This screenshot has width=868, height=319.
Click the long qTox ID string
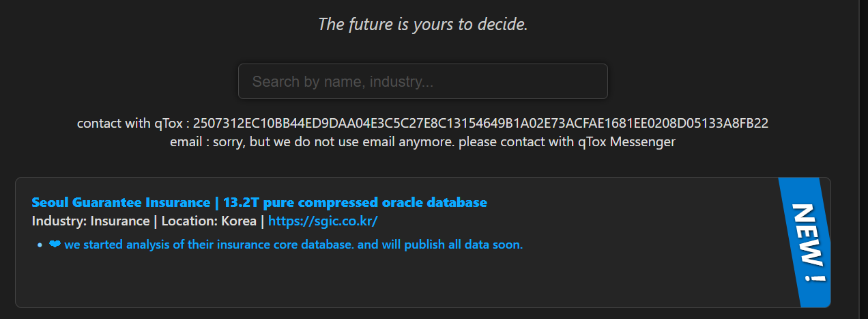click(480, 124)
